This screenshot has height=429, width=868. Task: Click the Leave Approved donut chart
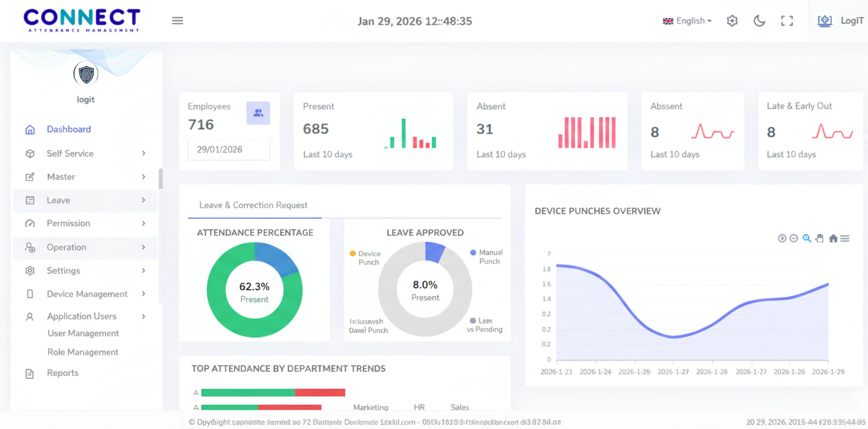425,289
